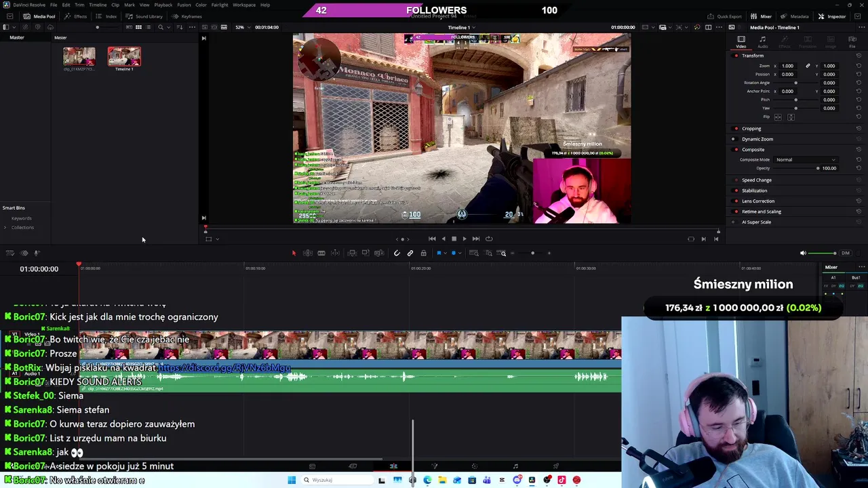Open viewer zoom 52% dropdown

coord(243,27)
